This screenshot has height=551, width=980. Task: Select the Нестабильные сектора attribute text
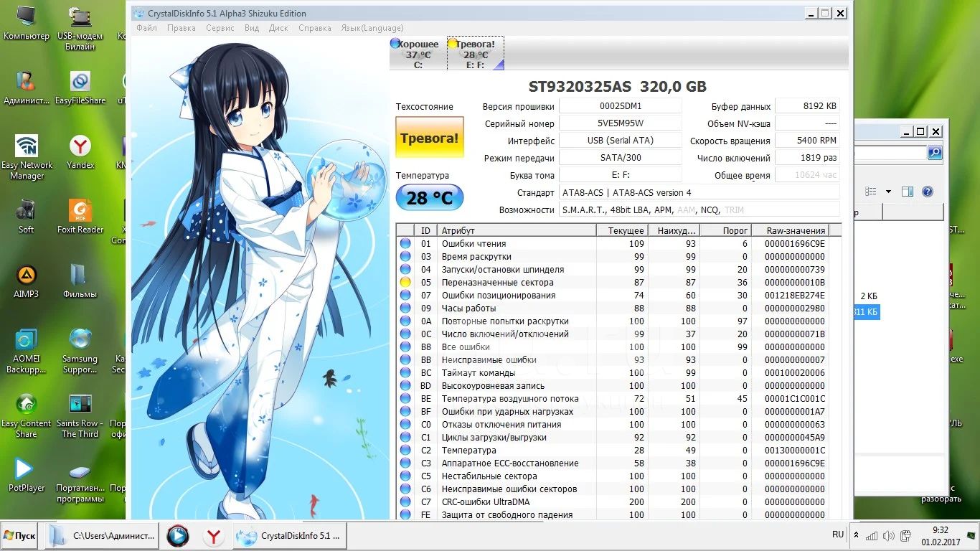pyautogui.click(x=489, y=476)
